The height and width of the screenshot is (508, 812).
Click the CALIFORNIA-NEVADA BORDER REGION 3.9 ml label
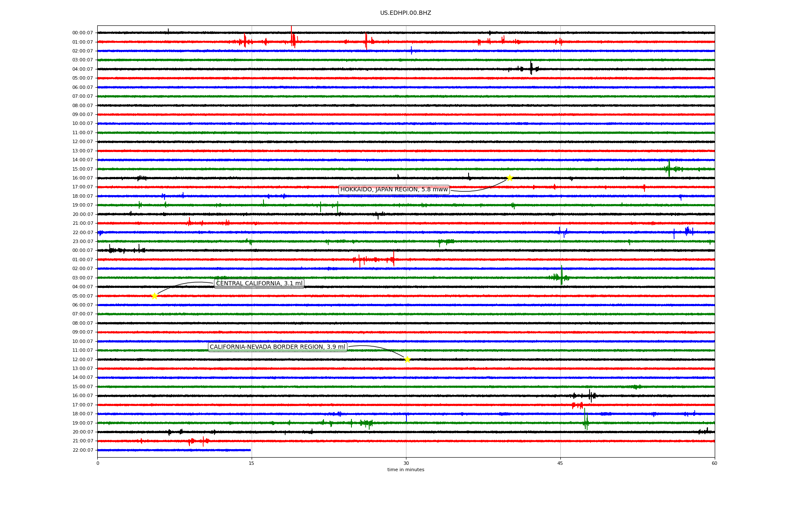coord(277,347)
